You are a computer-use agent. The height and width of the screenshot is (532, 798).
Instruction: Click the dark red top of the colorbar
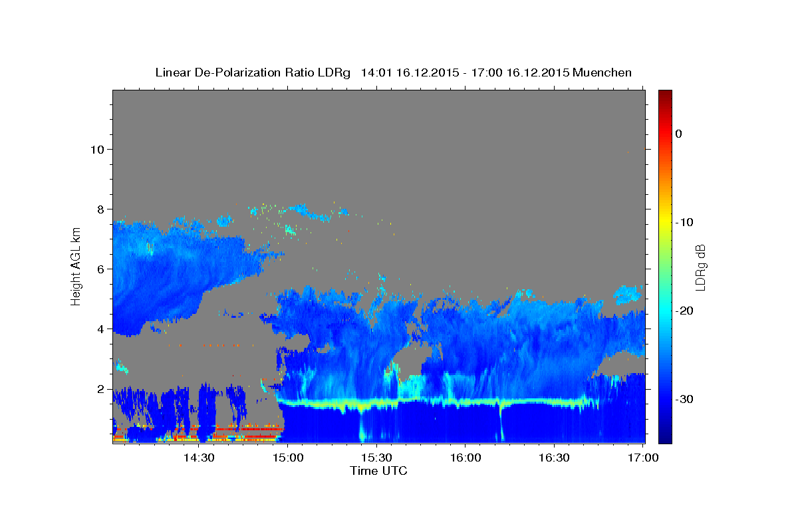click(665, 95)
